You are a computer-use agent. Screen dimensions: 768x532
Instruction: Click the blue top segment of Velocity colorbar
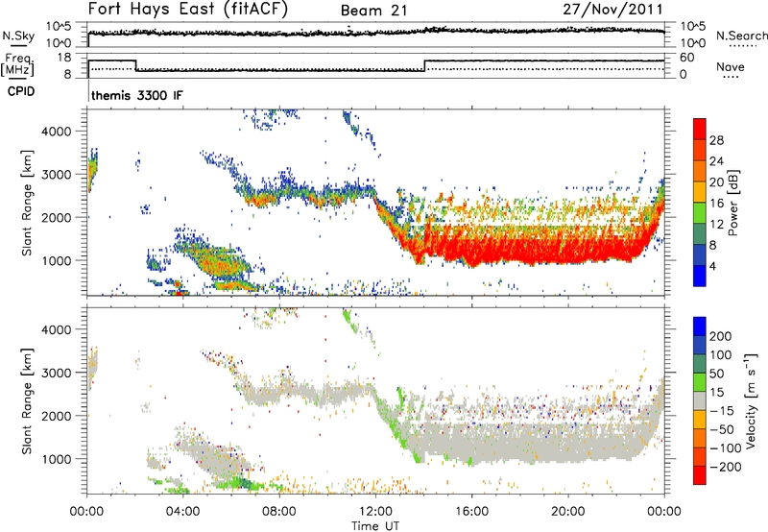point(700,326)
